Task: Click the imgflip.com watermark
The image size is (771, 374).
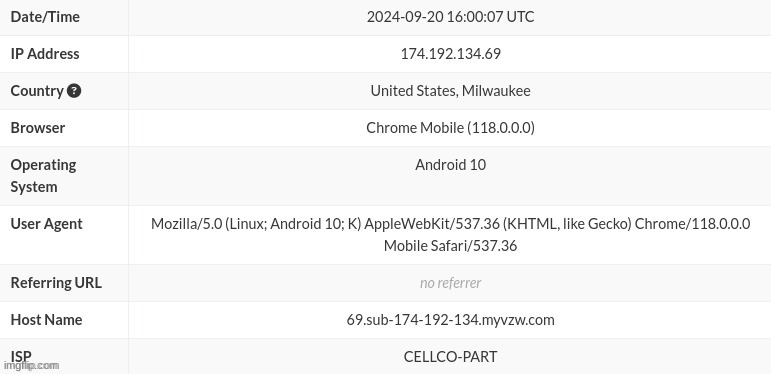Action: (x=31, y=366)
